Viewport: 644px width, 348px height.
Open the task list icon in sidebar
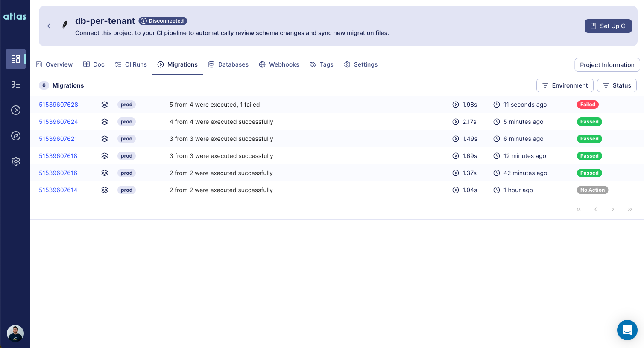pyautogui.click(x=16, y=85)
